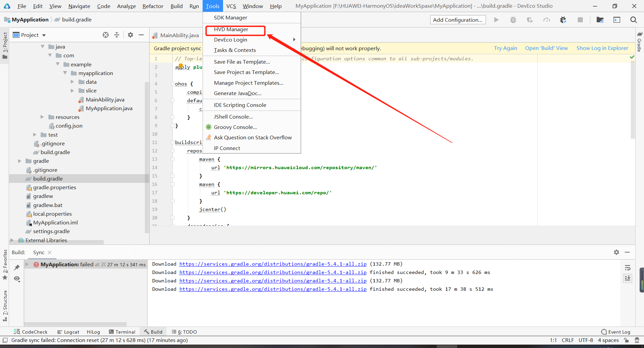Viewport: 644px width, 348px height.
Task: Open the CodeCheck tool window
Action: click(31, 332)
